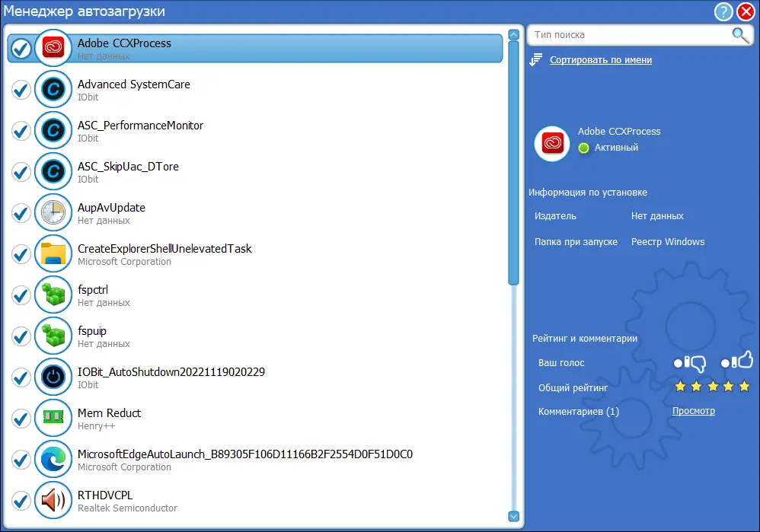The width and height of the screenshot is (760, 532).
Task: Click the IOBit_AutoShutdown power icon
Action: tap(53, 377)
